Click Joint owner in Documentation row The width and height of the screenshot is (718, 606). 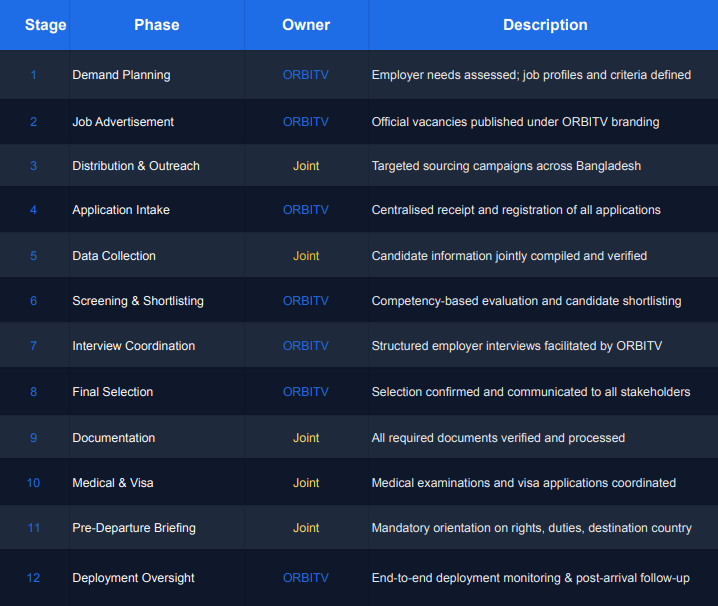point(306,438)
